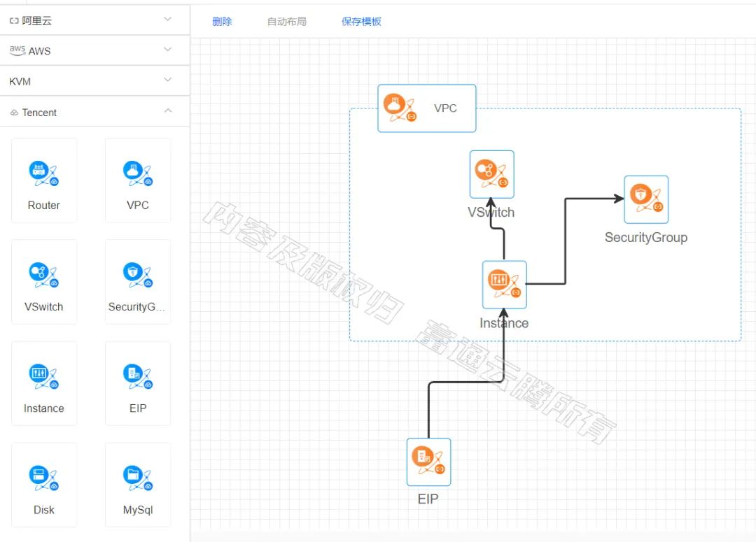
Task: Click the 自动布局 toolbar button
Action: point(287,21)
